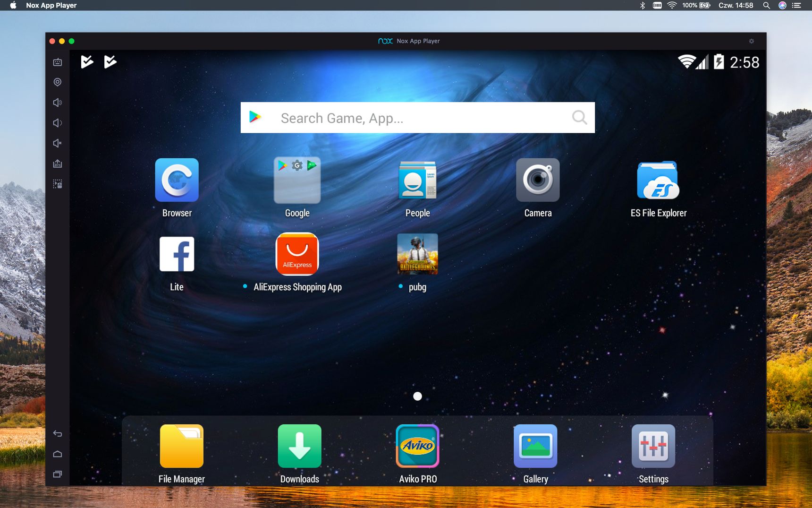Click the Czw. 14:58 clock in the menu bar

coord(736,5)
